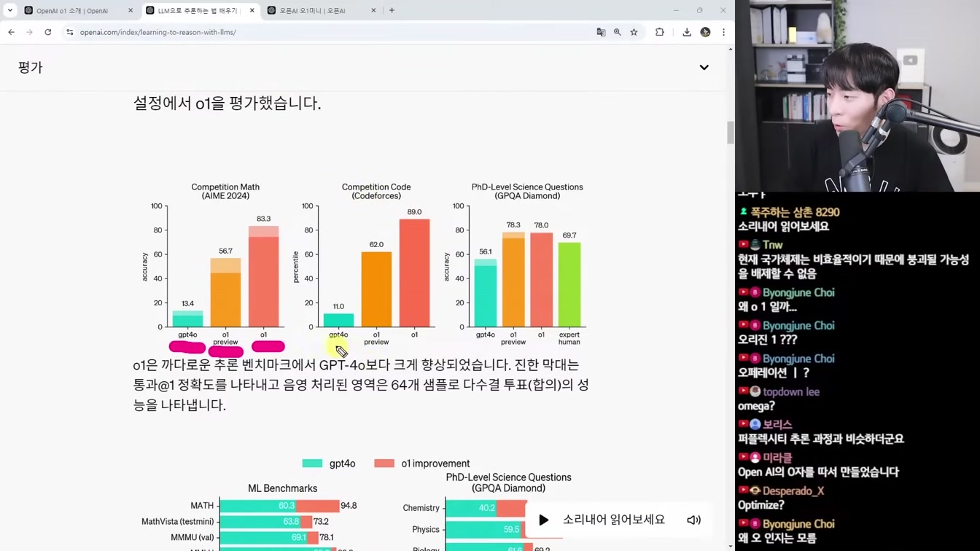Close the 'LLM으로 추론하는 법 배우기' tab
The image size is (980, 551).
[x=252, y=10]
